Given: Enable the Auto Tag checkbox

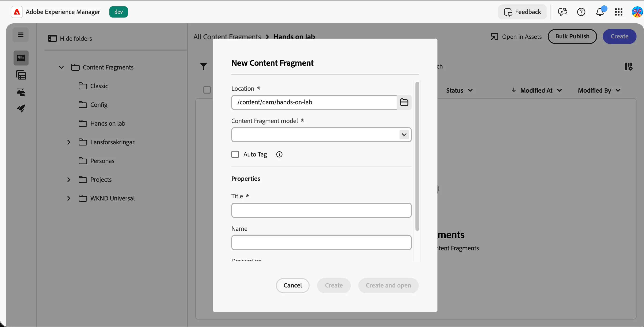Looking at the screenshot, I should pyautogui.click(x=235, y=155).
